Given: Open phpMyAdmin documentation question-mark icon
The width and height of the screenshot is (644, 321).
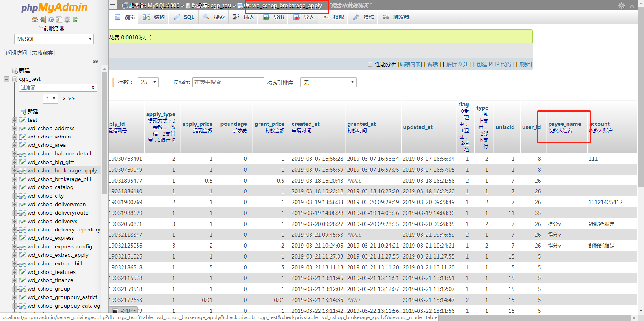Looking at the screenshot, I should click(x=51, y=19).
